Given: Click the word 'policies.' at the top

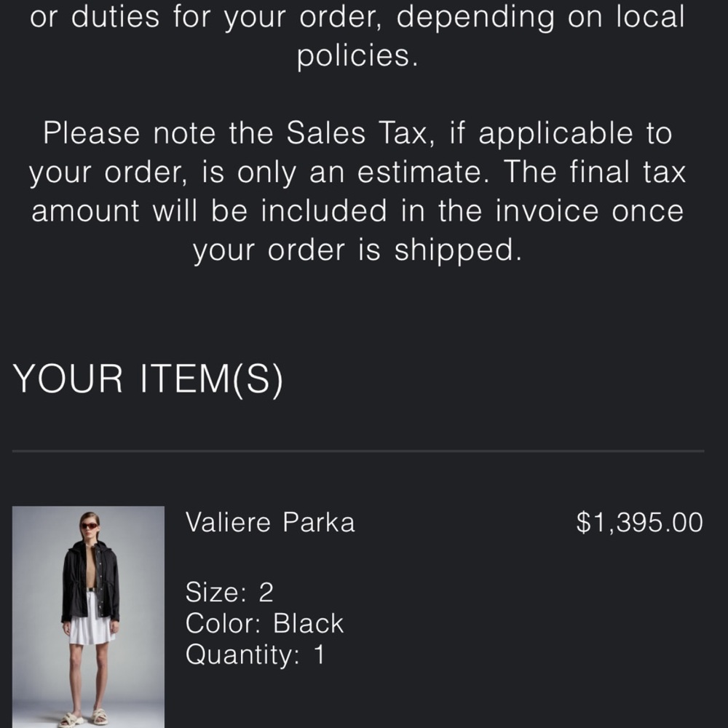Looking at the screenshot, I should 357,56.
